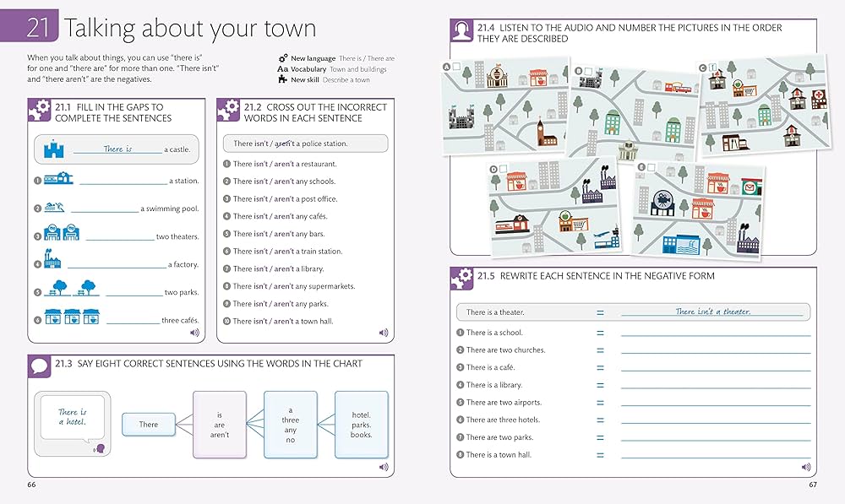845x504 pixels.
Task: Click the answer line for "There is a school."
Action: pyautogui.click(x=715, y=334)
